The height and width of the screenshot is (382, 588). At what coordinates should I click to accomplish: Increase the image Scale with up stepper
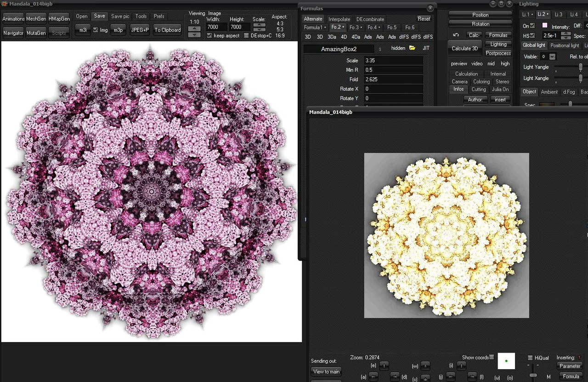pos(259,25)
